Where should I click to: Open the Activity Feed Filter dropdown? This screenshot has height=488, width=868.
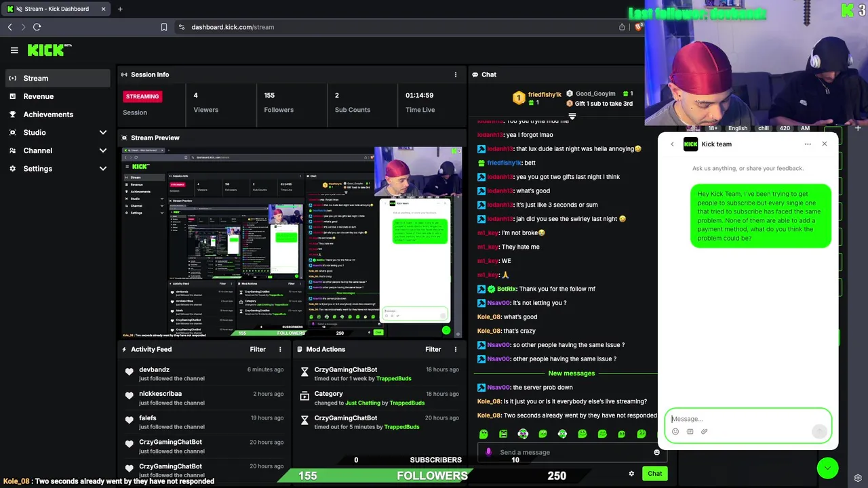[x=258, y=349]
